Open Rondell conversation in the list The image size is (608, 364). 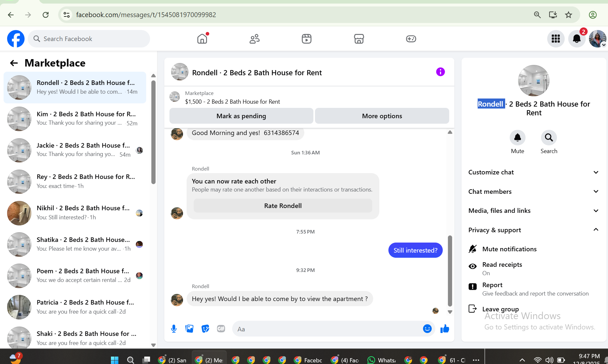point(75,88)
